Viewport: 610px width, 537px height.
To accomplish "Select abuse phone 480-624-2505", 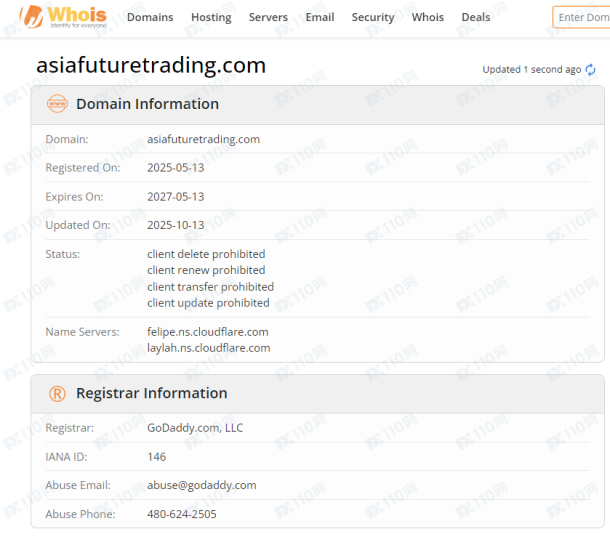I will 182,514.
